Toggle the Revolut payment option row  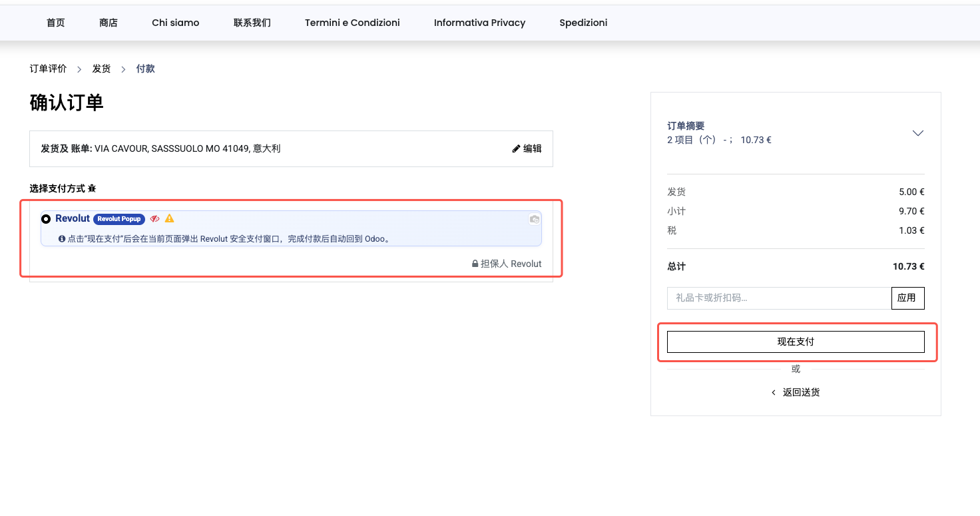click(291, 218)
